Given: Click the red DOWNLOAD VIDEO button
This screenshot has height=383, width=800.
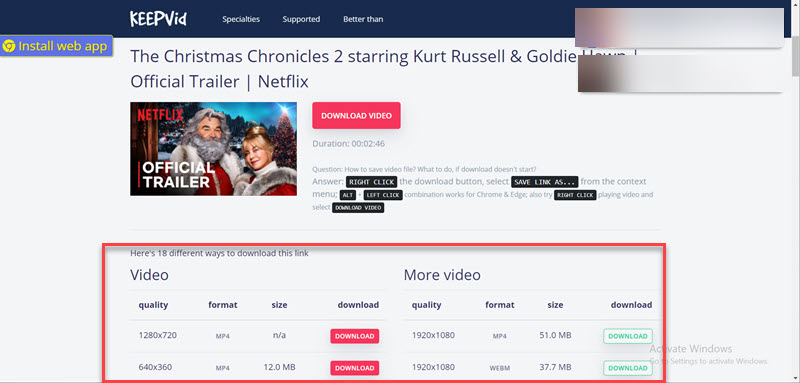Looking at the screenshot, I should (x=356, y=116).
